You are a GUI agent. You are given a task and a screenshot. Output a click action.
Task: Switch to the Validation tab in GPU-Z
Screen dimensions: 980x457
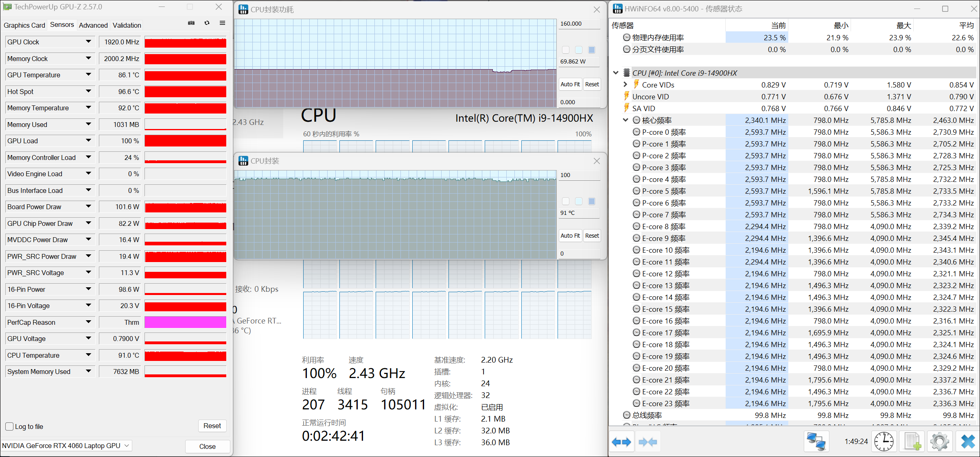[127, 25]
